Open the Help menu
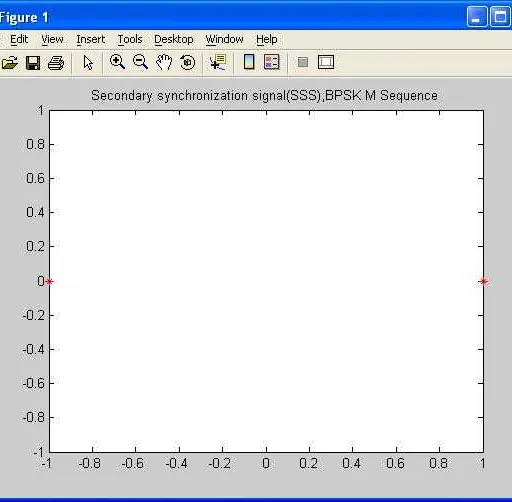Viewport: 512px width, 502px height. (x=267, y=39)
